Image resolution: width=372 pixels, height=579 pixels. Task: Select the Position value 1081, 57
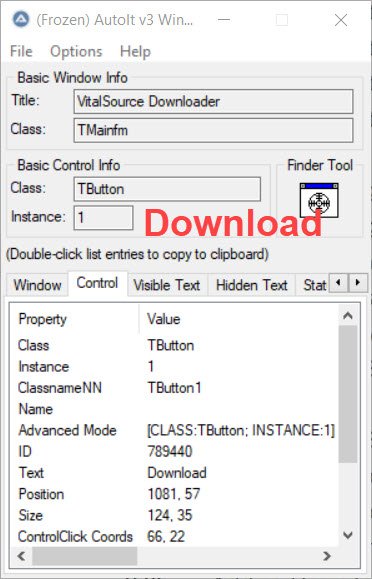pos(174,494)
